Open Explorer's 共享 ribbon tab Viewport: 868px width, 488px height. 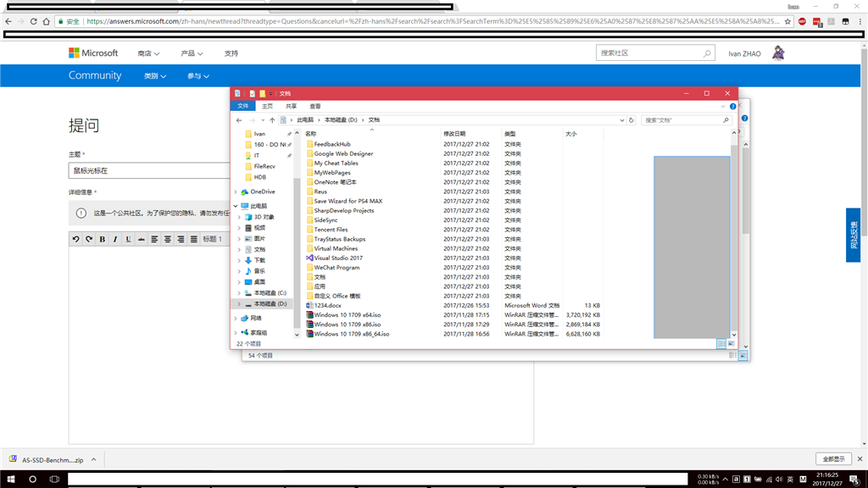click(x=292, y=106)
